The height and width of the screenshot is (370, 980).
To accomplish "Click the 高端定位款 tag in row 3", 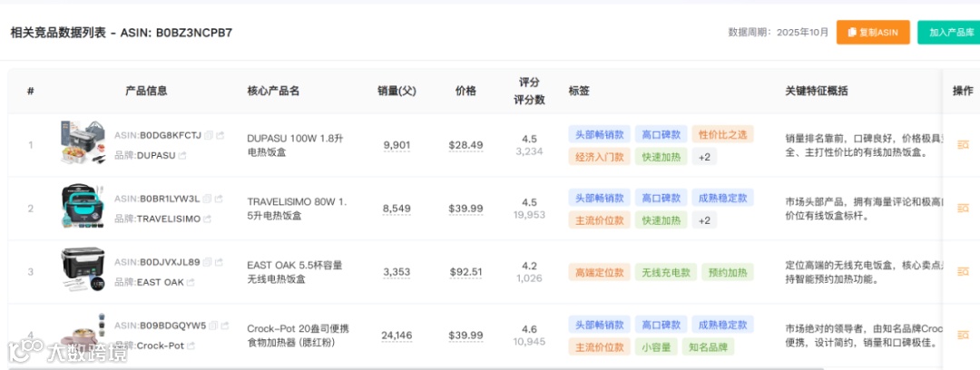I will coord(599,272).
